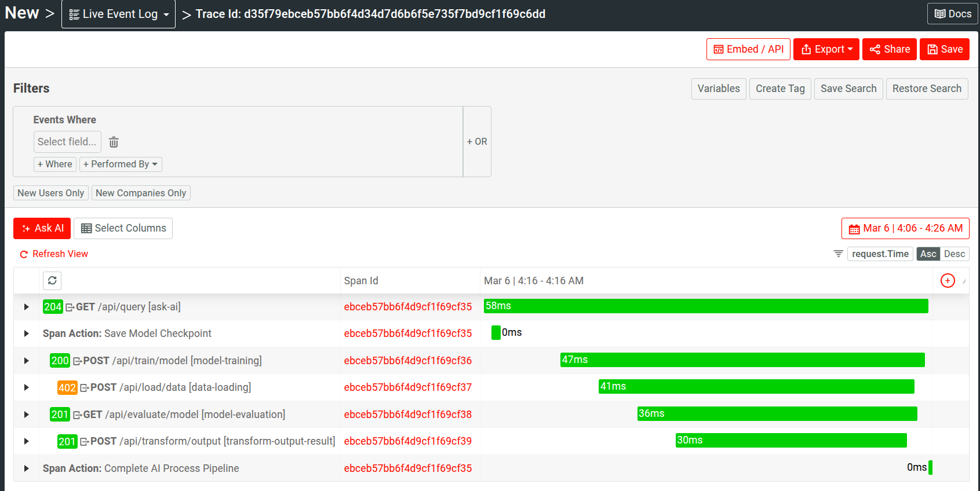Select Desc sort order

click(955, 254)
